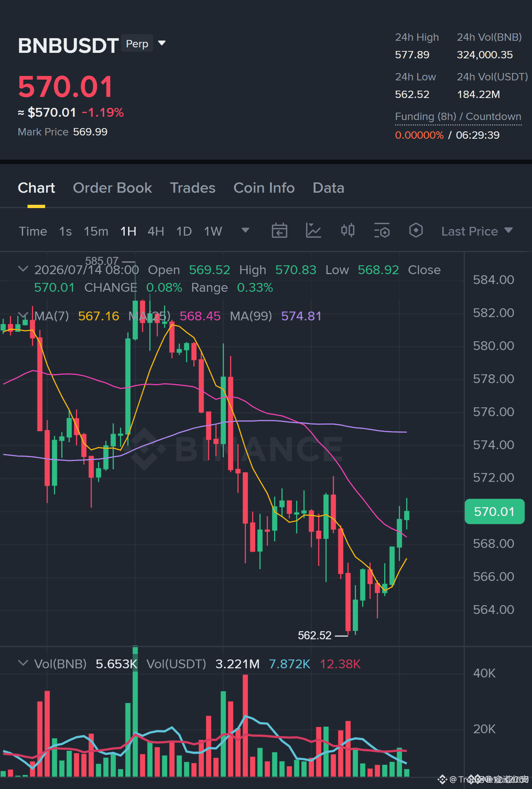
Task: Tap the Mark Price 569.99 value
Action: tap(90, 132)
